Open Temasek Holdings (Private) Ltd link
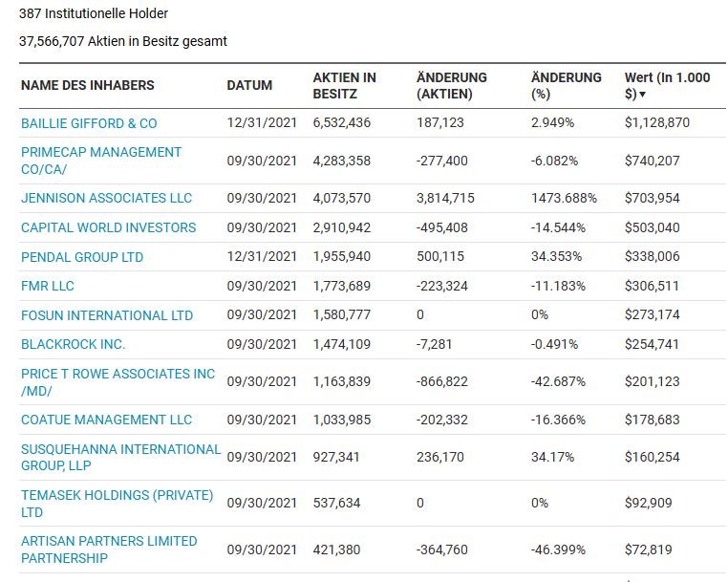 coord(117,495)
